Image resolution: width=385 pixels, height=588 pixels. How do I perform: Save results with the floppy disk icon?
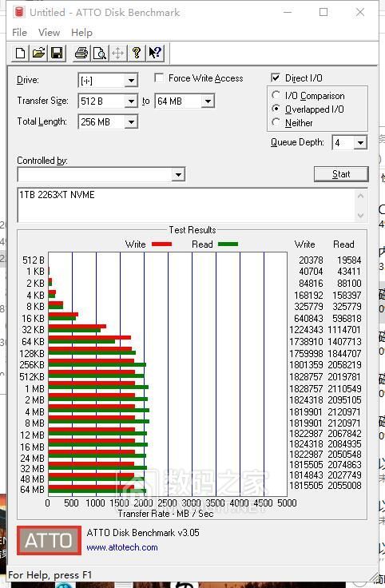(x=57, y=53)
